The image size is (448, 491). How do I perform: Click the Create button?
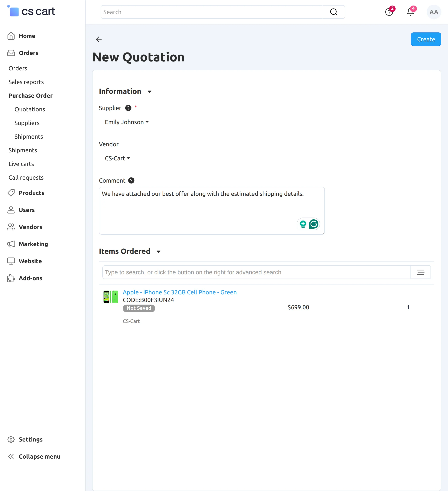pyautogui.click(x=426, y=39)
